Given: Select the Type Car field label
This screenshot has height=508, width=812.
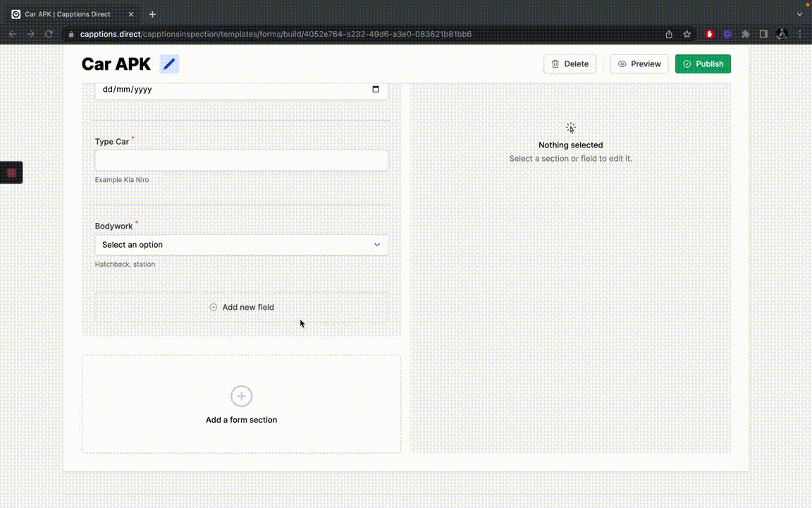Looking at the screenshot, I should [x=112, y=142].
